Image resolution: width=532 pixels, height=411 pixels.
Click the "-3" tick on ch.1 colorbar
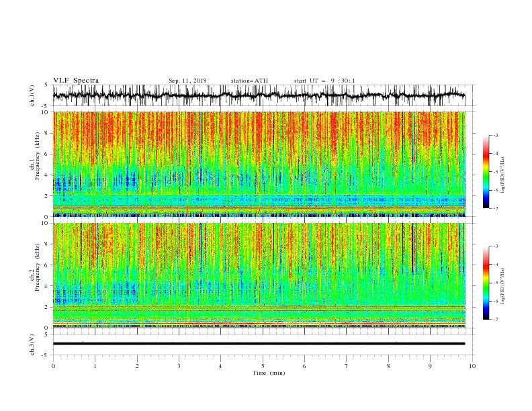click(x=496, y=135)
